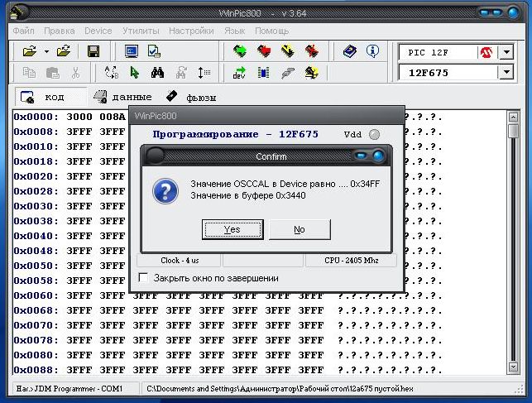Click the blue chip icon
Viewport: 532px width, 403px height.
[263, 73]
